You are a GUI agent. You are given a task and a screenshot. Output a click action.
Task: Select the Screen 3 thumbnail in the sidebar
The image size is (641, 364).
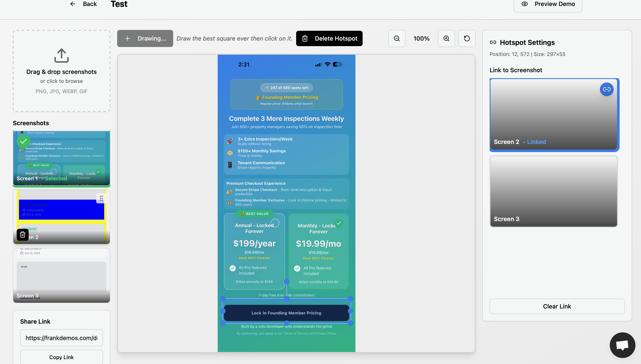click(61, 275)
